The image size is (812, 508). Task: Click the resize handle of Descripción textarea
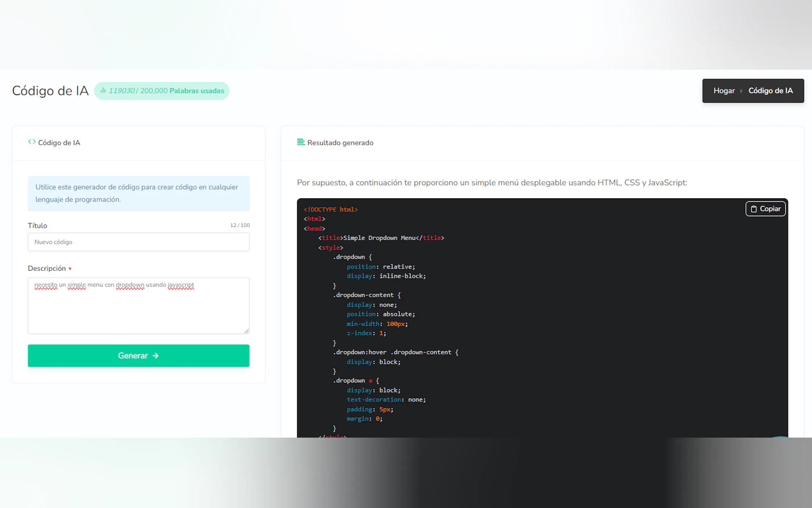[247, 331]
